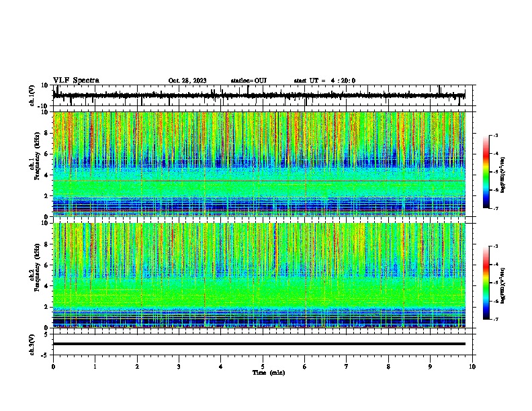This screenshot has width=532, height=411.
Task: Click the color scale bar beside ch.1 spectrogram
Action: [x=486, y=172]
